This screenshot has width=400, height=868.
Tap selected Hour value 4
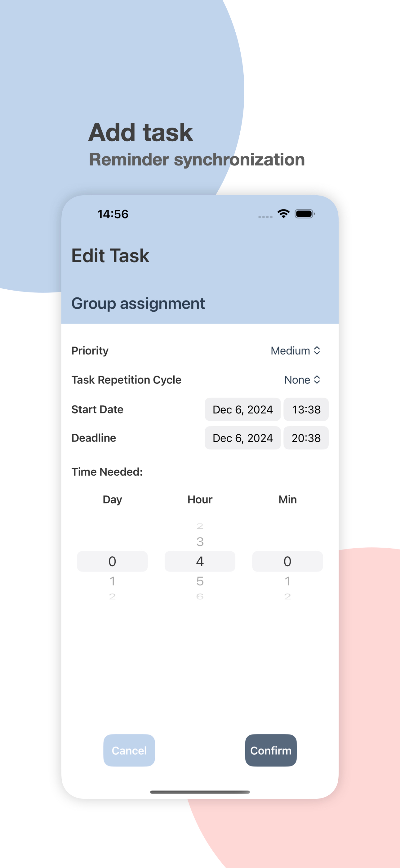click(x=200, y=561)
